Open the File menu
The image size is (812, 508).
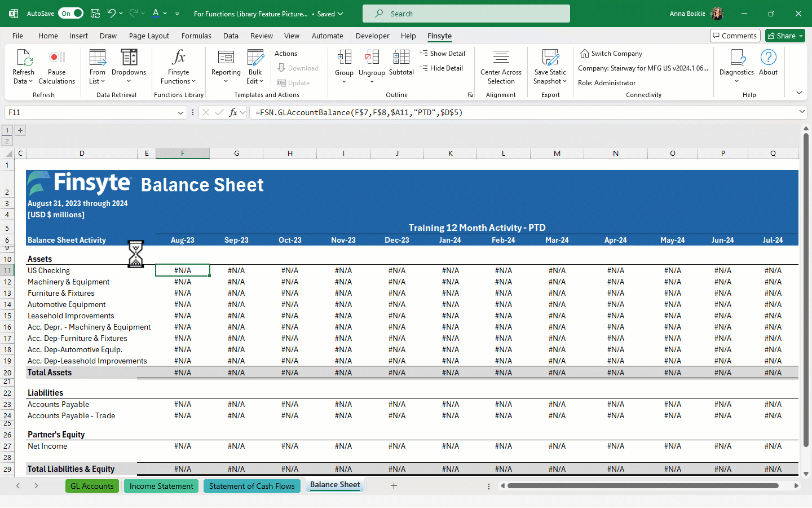pos(17,36)
